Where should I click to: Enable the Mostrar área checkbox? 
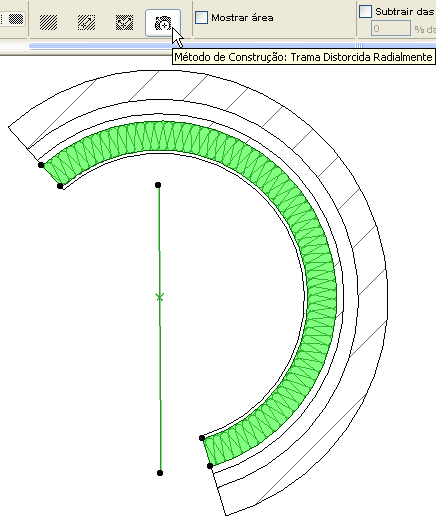201,18
